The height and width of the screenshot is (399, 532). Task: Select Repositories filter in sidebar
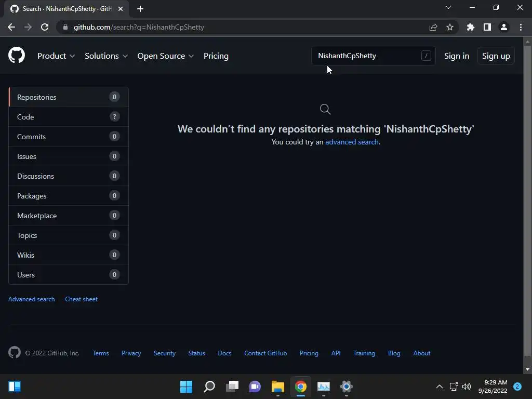[x=69, y=97]
